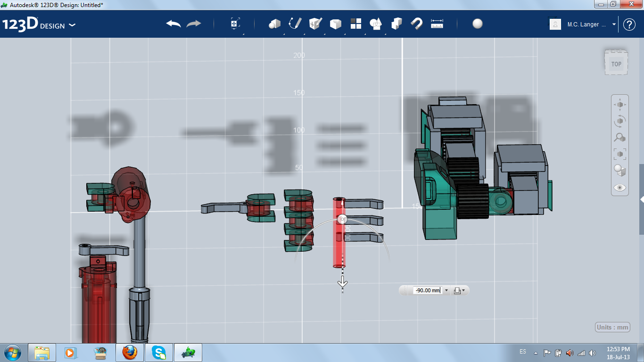Click the Fit view icon
This screenshot has height=362, width=644.
pyautogui.click(x=620, y=154)
